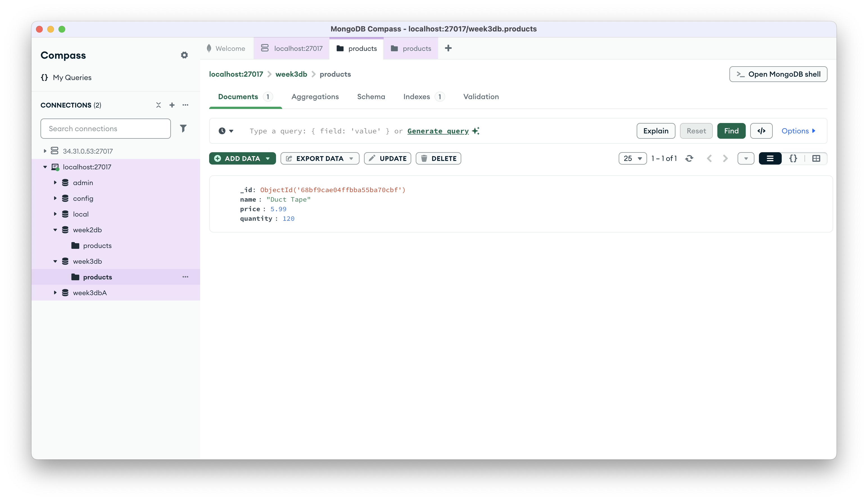The width and height of the screenshot is (868, 501).
Task: Expand the config database
Action: (x=55, y=199)
